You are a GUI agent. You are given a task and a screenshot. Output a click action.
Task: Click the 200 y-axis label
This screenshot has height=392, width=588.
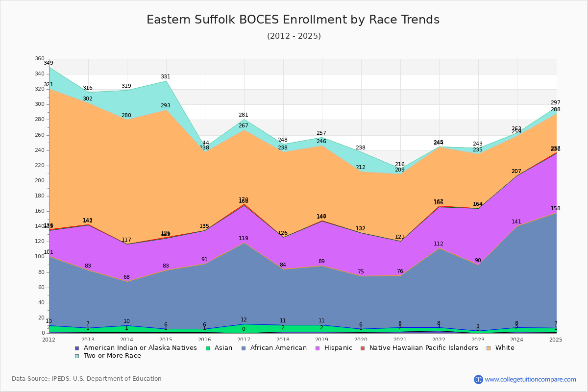tap(39, 181)
